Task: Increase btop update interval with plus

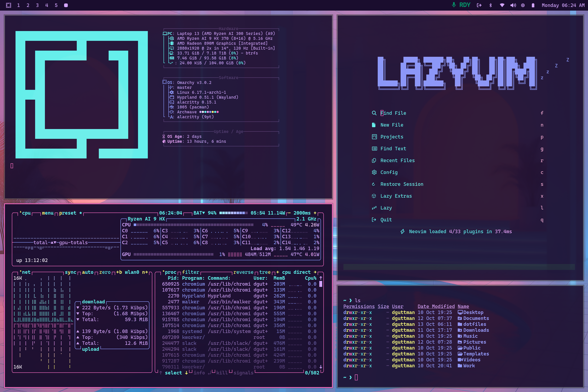Action: [x=315, y=213]
